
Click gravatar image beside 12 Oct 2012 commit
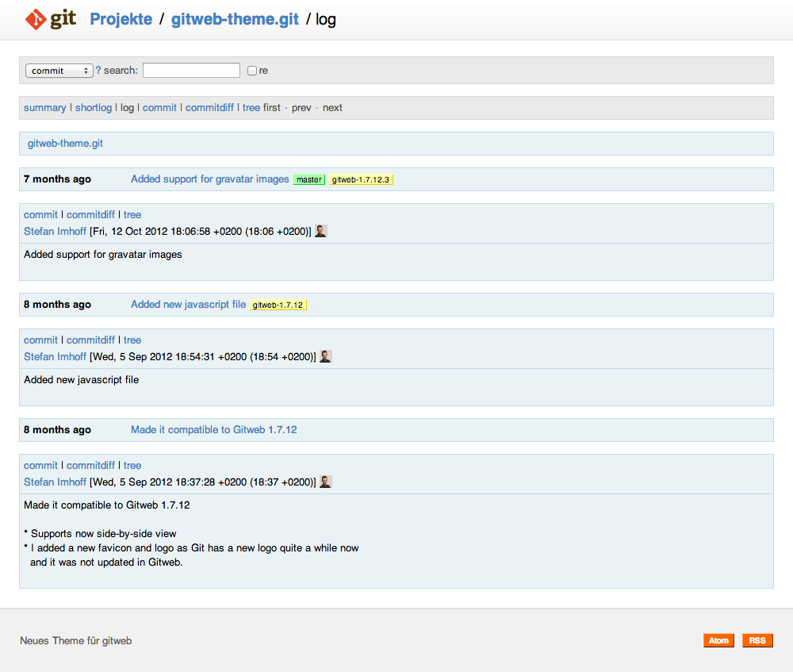[x=321, y=231]
